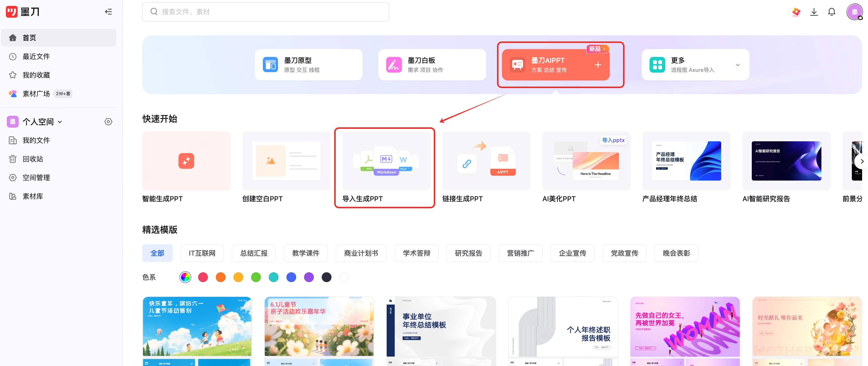The height and width of the screenshot is (366, 868).
Task: Open notifications bell icon
Action: tap(832, 12)
